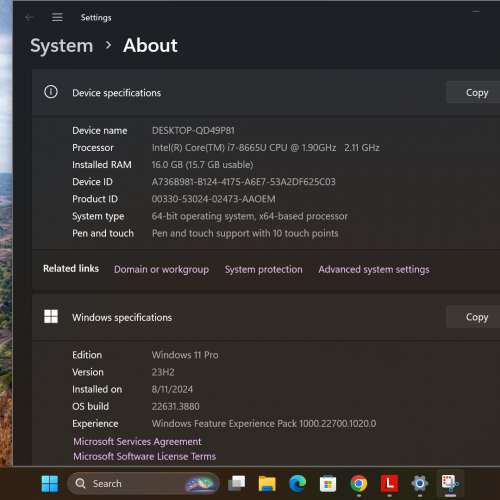Switch to Google Chrome in the taskbar
The image size is (500, 500).
(x=359, y=484)
